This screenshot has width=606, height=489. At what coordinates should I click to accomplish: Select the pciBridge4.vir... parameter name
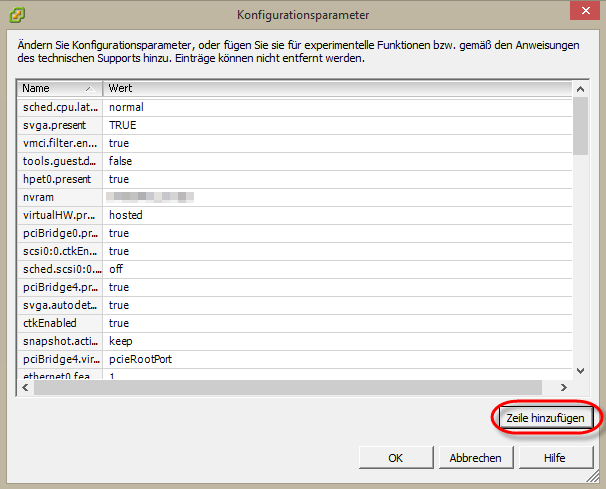coord(60,359)
